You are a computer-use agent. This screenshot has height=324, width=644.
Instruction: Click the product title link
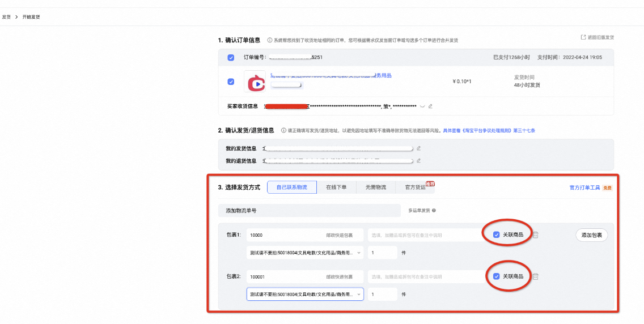331,75
